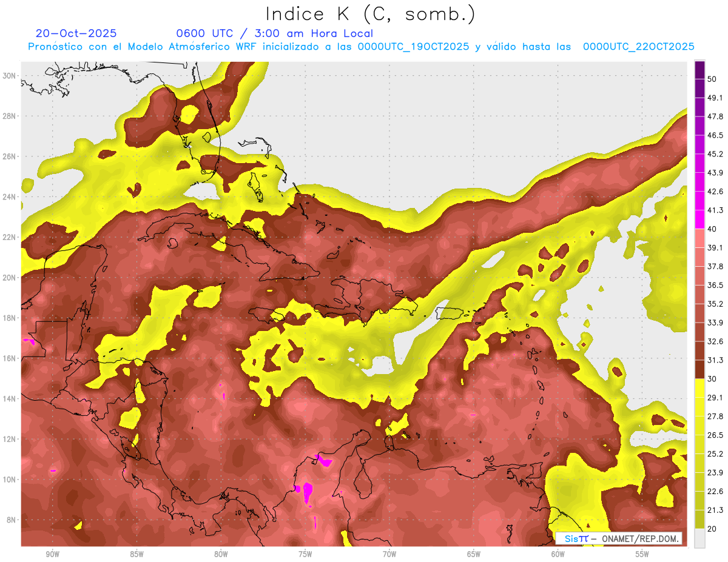Click the color bar value "31.3"
The image size is (728, 562).
pos(715,360)
